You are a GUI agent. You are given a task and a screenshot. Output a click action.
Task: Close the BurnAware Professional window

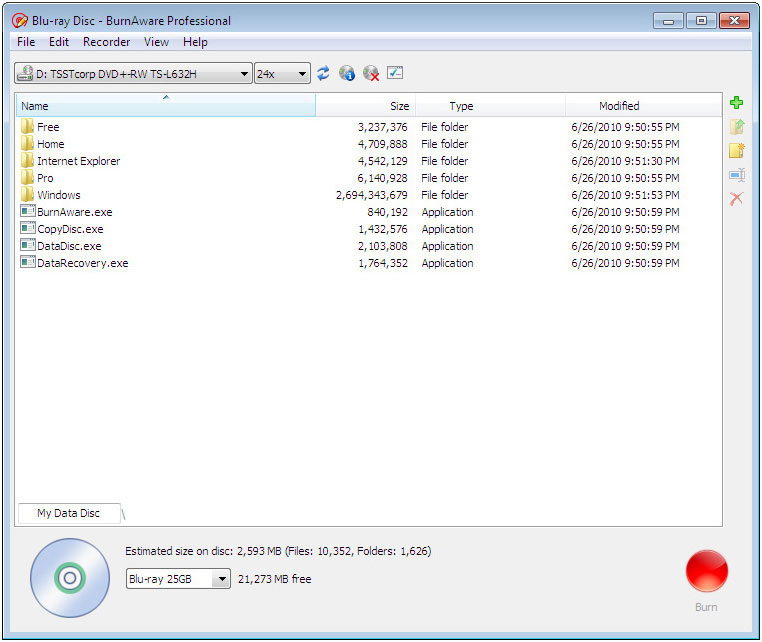(x=734, y=20)
